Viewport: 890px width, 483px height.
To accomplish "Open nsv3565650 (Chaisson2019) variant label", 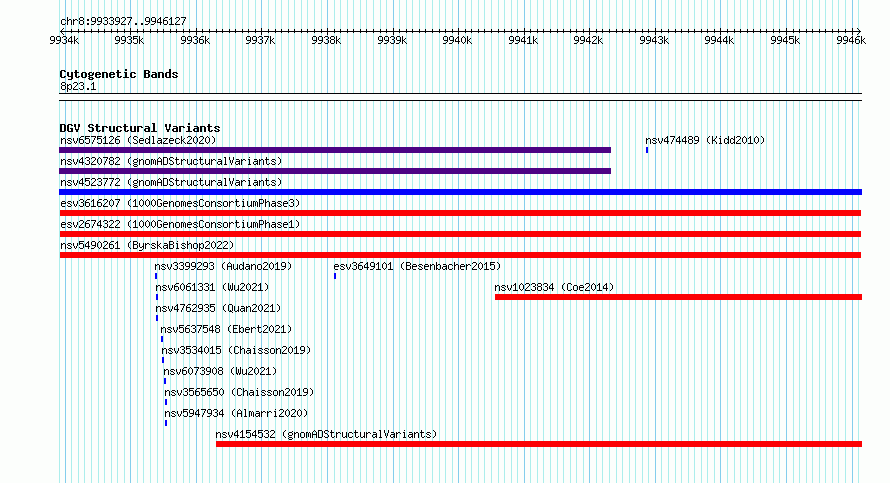I will click(x=239, y=392).
